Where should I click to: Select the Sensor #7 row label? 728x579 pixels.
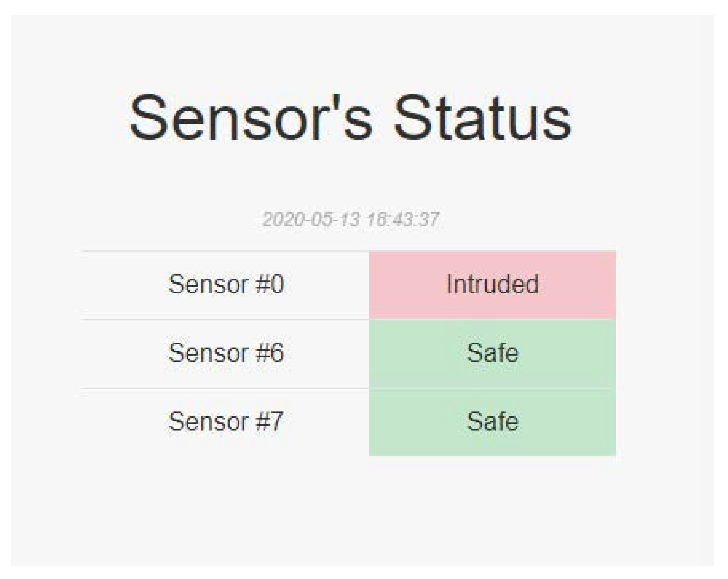pyautogui.click(x=226, y=421)
